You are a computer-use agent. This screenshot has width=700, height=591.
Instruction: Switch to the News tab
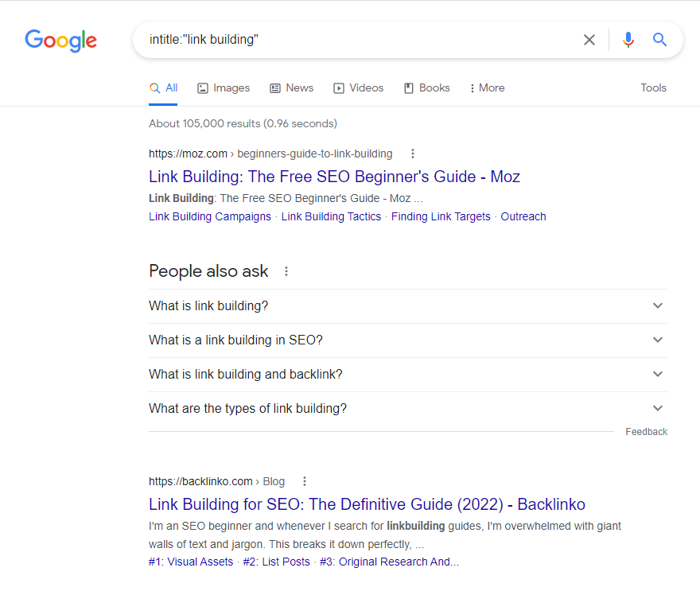tap(291, 88)
